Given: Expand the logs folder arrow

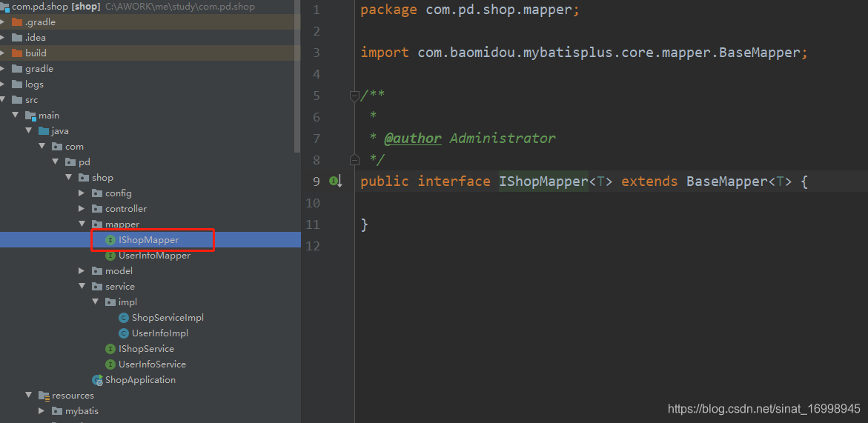Looking at the screenshot, I should coord(3,84).
